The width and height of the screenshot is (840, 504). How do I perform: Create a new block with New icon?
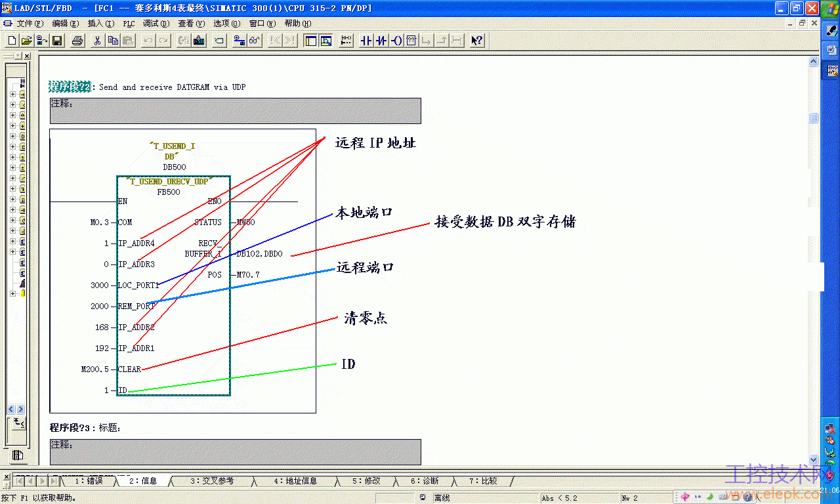pos(12,41)
